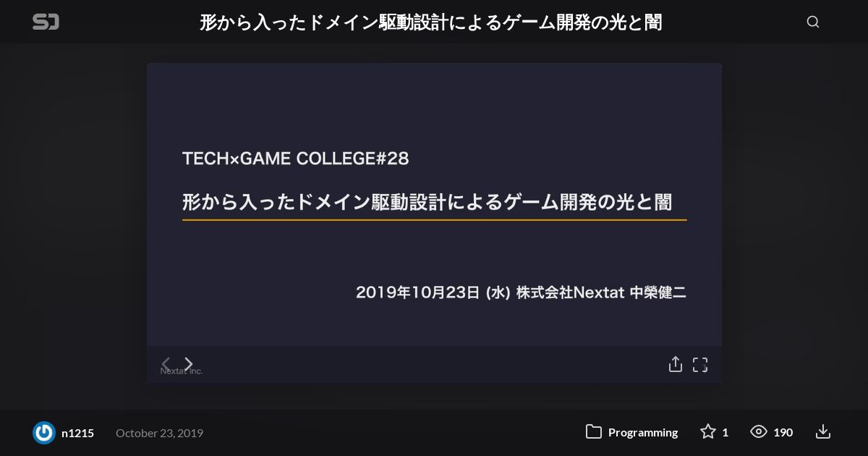The width and height of the screenshot is (868, 456).
Task: Open search with the magnifier icon
Action: pos(813,22)
